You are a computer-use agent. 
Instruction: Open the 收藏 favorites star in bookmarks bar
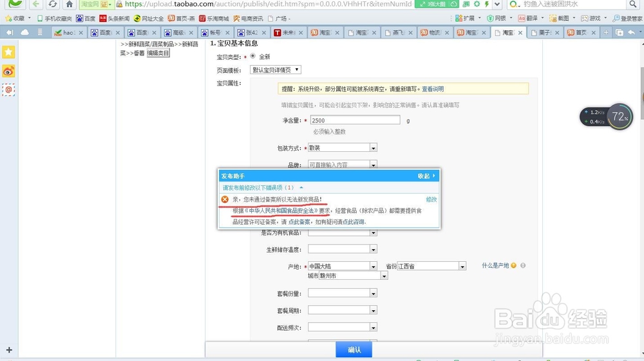pos(15,19)
